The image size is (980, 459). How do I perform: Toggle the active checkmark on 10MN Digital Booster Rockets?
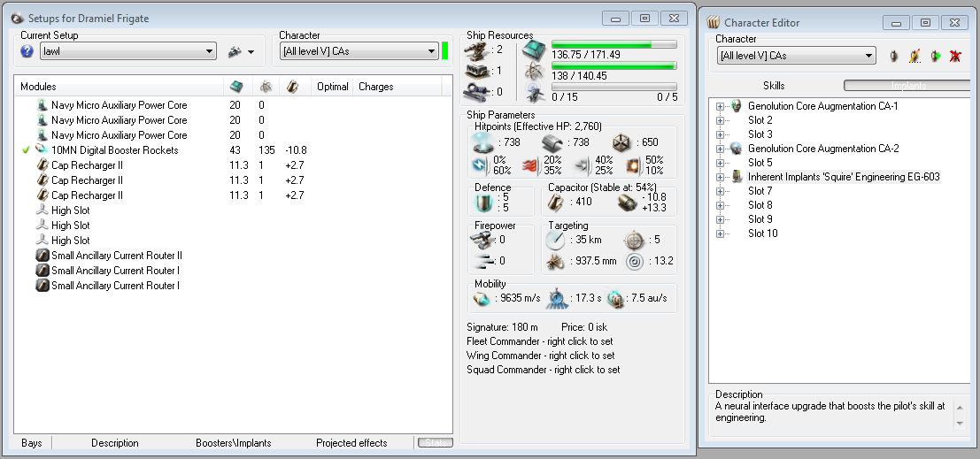pyautogui.click(x=26, y=149)
